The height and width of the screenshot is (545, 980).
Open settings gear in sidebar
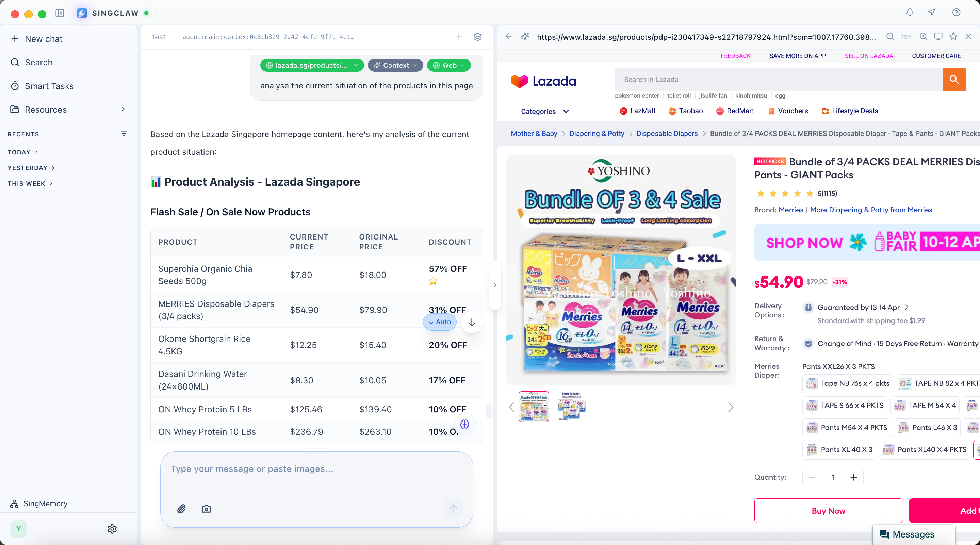(x=112, y=529)
